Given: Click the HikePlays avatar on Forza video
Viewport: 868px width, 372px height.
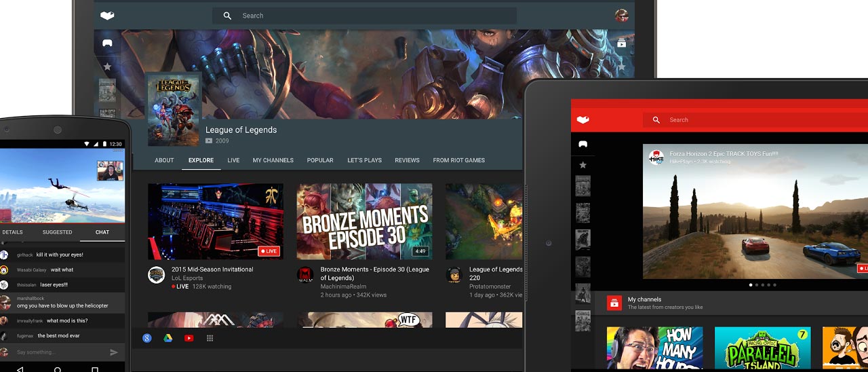Looking at the screenshot, I should pos(656,157).
